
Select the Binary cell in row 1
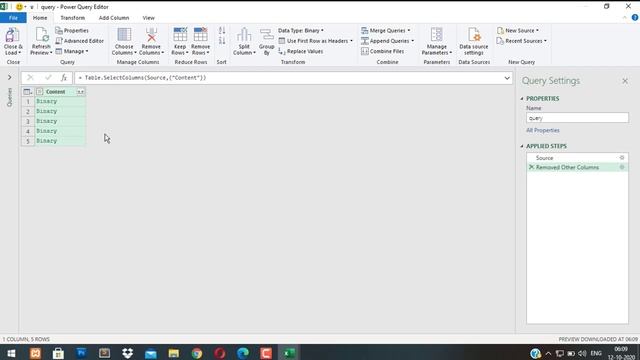[60, 101]
